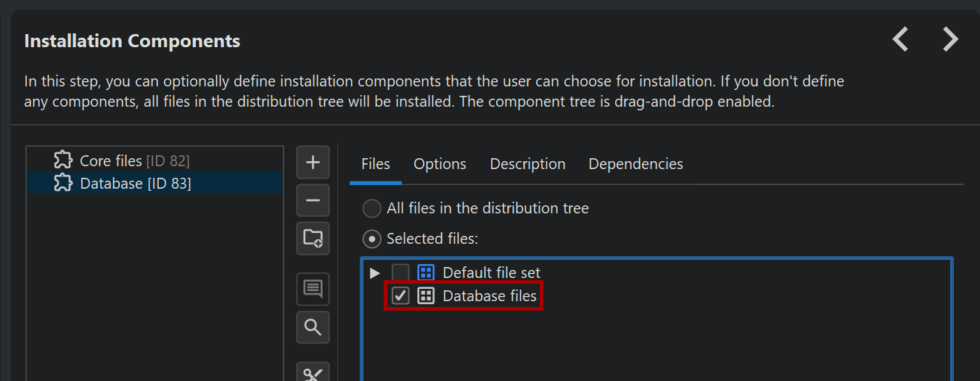The image size is (980, 381).
Task: Check the Default file set checkbox
Action: [x=400, y=273]
